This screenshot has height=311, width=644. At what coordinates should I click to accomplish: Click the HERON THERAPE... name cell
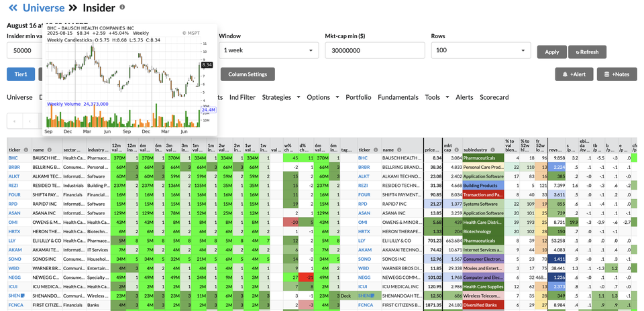point(402,231)
